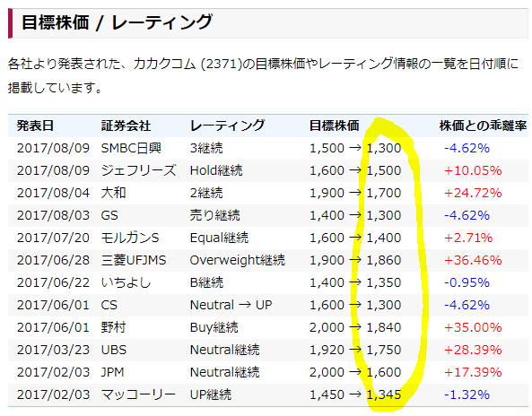Select the GS company cell

pos(109,215)
